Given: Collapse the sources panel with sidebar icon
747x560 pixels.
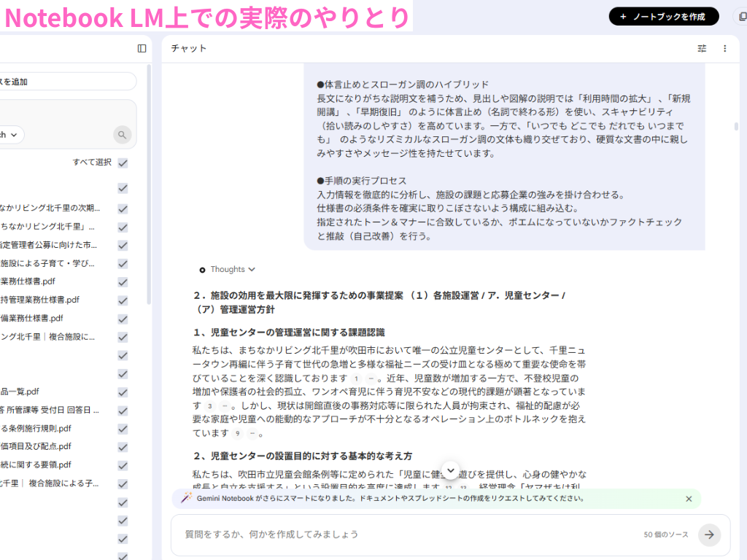Looking at the screenshot, I should 142,49.
